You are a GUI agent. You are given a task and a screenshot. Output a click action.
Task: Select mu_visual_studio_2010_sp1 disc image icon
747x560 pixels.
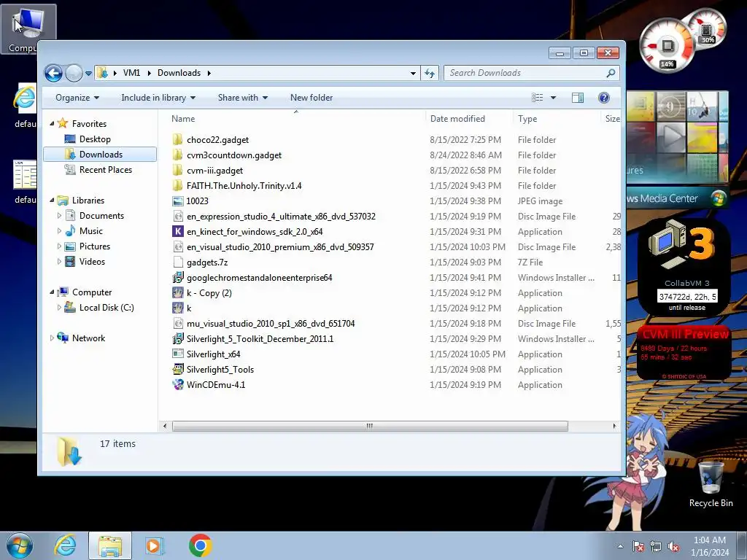178,323
